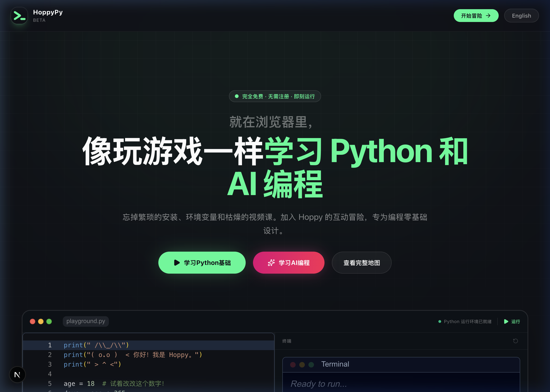Select the highlighted print statement on line 1
The width and height of the screenshot is (550, 392).
[96, 345]
